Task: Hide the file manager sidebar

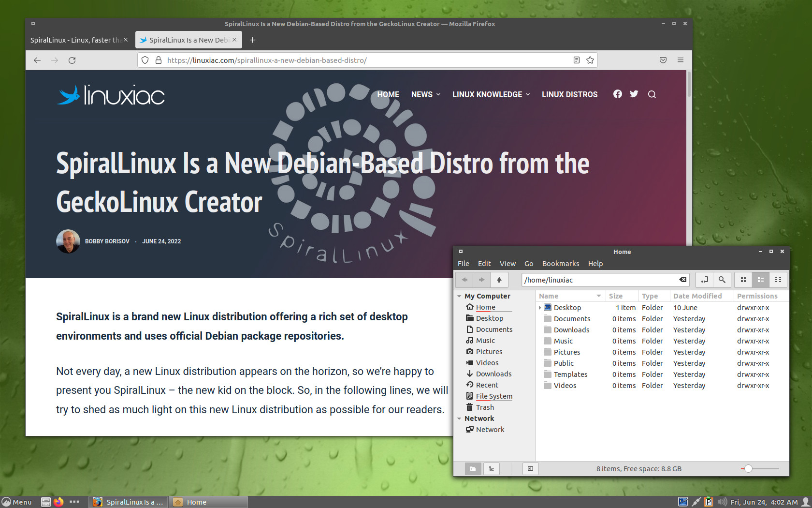Action: 530,468
